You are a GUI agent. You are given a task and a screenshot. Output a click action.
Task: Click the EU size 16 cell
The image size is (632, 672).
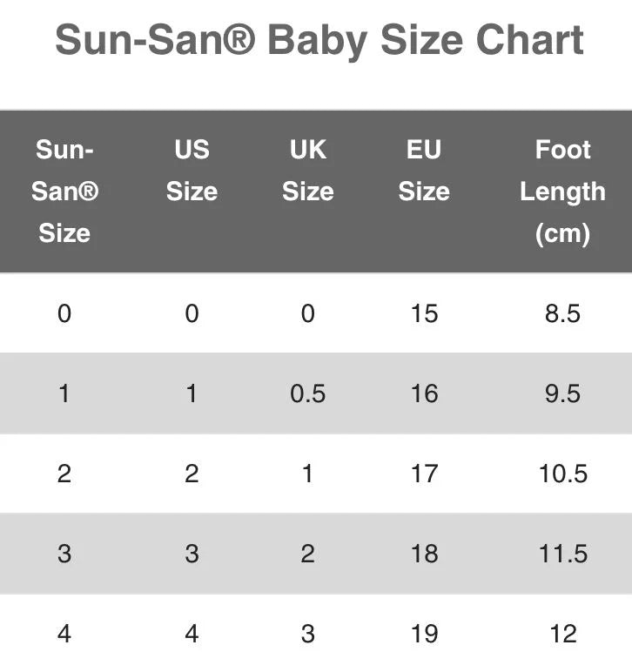(424, 393)
